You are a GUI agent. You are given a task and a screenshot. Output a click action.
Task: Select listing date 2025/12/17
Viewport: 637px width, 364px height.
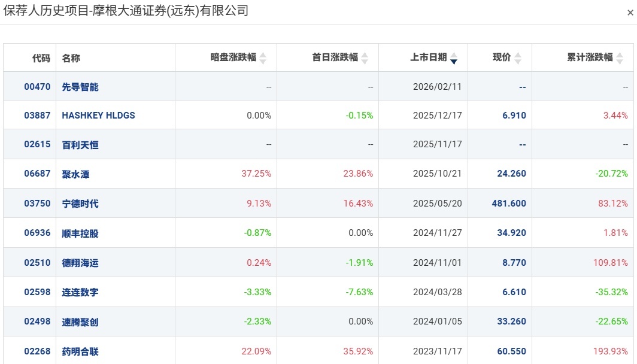[438, 116]
